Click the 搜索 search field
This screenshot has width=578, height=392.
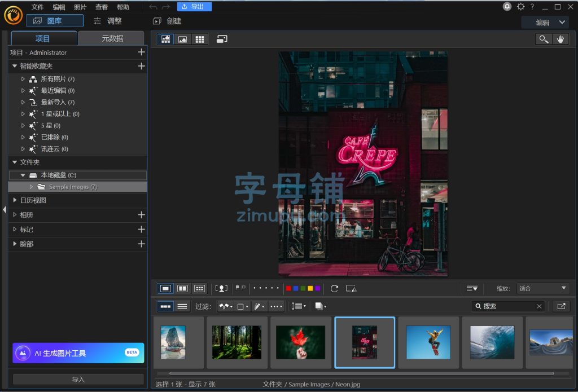click(509, 306)
